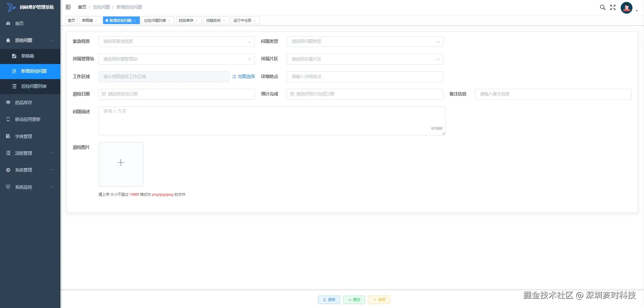Click the 系统管理 gear icon in sidebar

[8, 170]
